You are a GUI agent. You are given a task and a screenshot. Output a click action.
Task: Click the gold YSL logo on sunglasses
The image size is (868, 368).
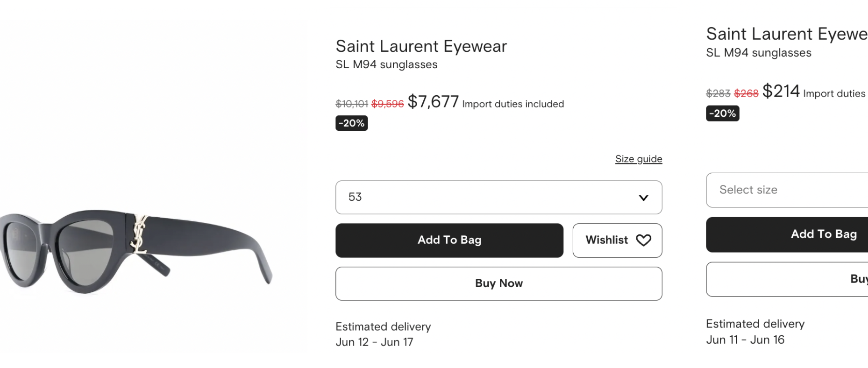[x=139, y=234]
